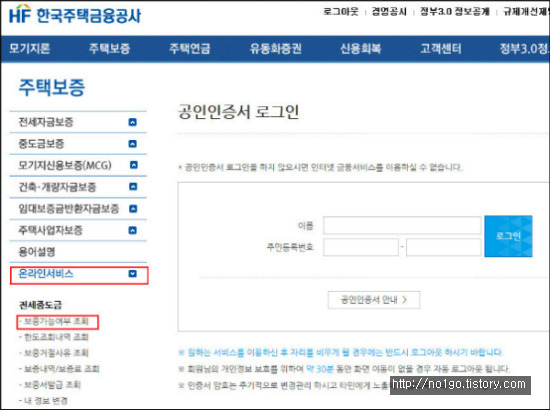Select the 주택연금 main menu
This screenshot has height=410, width=550.
(190, 48)
